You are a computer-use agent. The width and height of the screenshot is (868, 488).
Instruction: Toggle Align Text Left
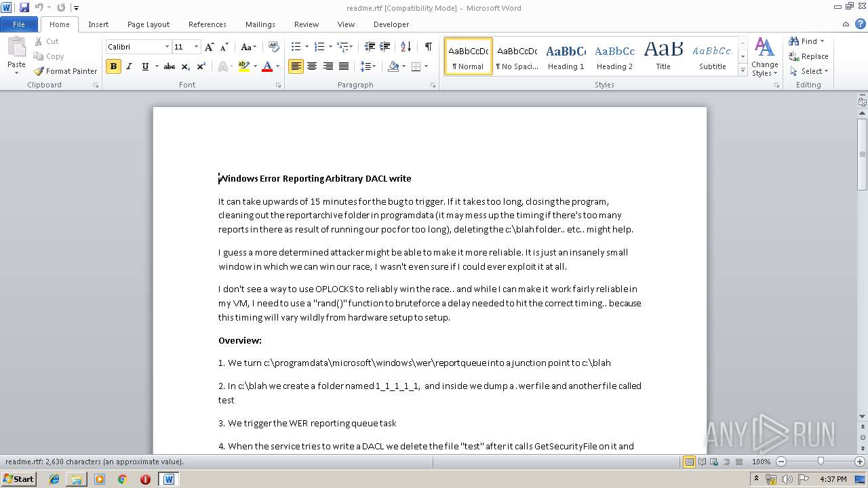(296, 66)
